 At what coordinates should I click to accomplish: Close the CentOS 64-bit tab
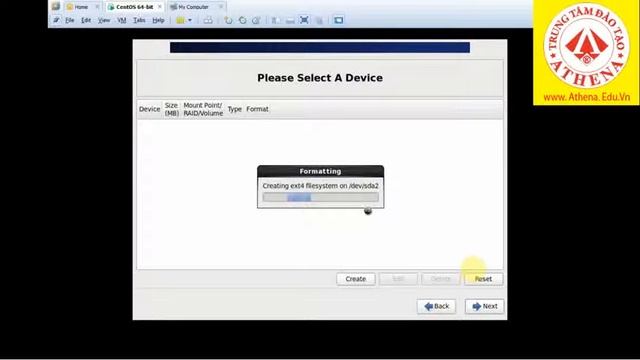pyautogui.click(x=160, y=7)
